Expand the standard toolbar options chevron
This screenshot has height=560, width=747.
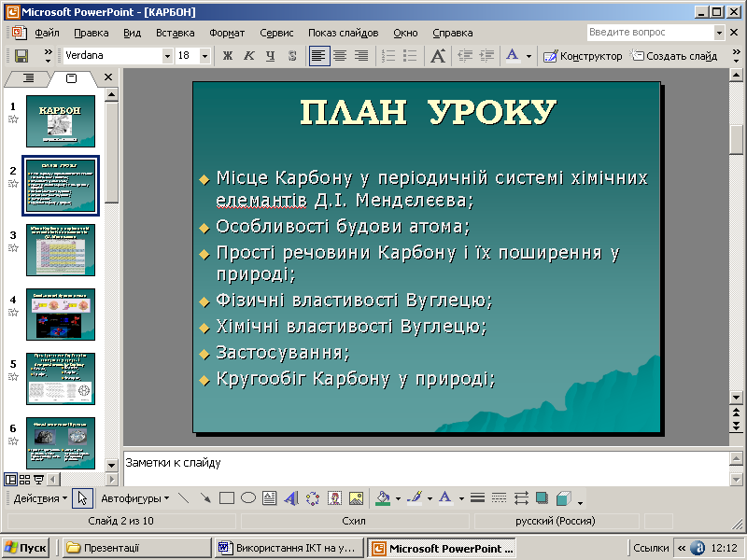tap(49, 56)
